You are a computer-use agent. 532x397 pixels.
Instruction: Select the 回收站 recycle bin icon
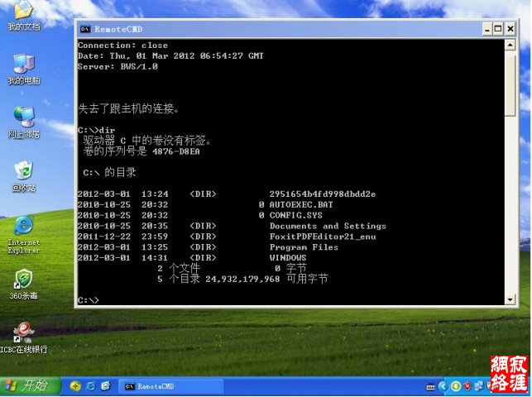coord(23,176)
